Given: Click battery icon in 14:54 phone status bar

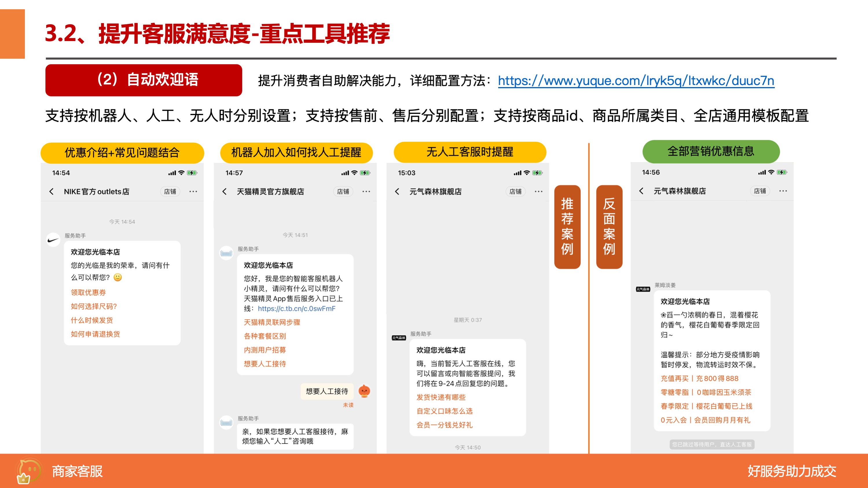Looking at the screenshot, I should 192,173.
